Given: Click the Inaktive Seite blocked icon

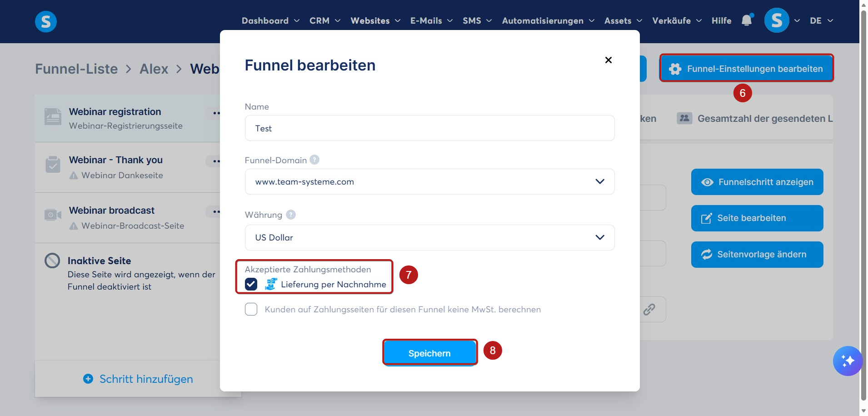Looking at the screenshot, I should (52, 261).
